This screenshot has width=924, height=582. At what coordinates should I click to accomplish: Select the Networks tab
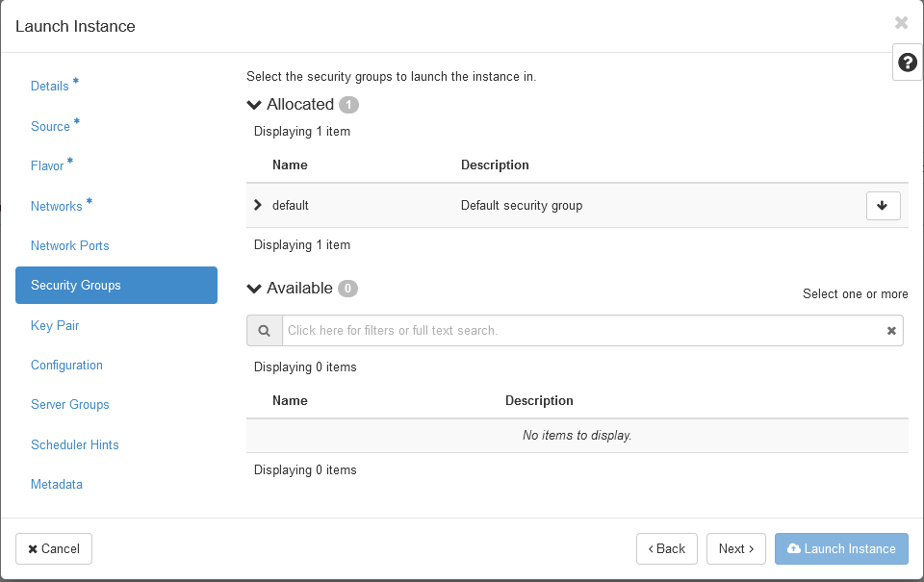(57, 206)
